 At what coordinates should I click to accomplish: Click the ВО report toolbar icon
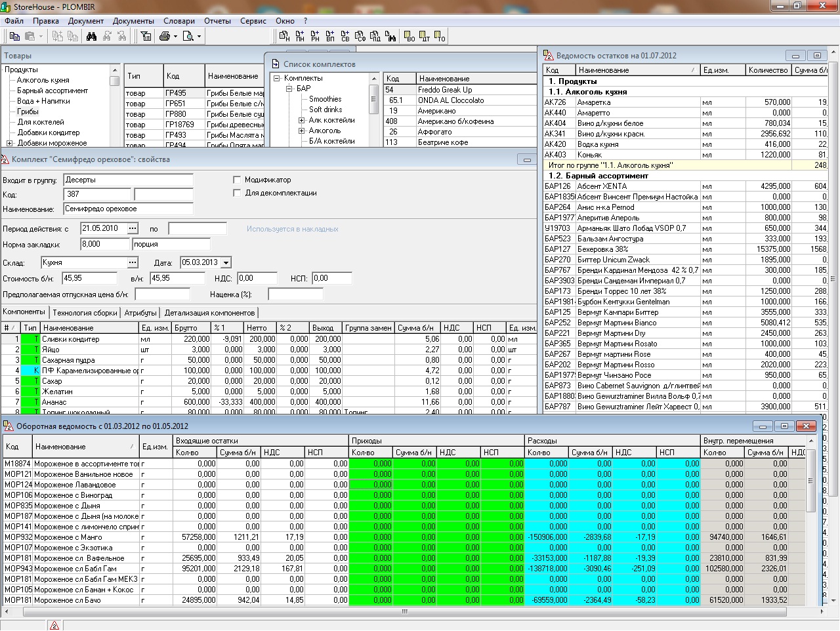click(409, 37)
